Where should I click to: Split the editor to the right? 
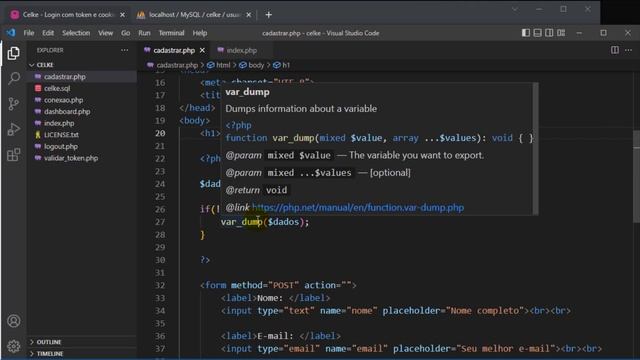(x=615, y=50)
